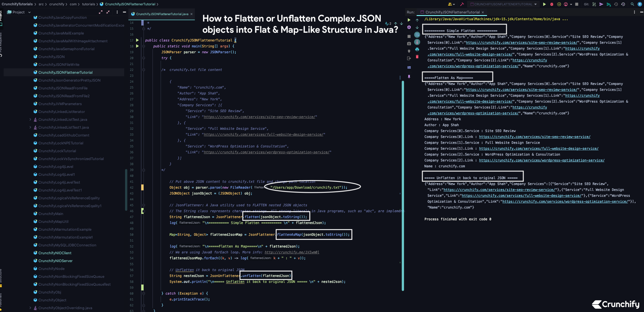Open Search Everywhere magnifier icon
644x312 pixels.
point(633,4)
